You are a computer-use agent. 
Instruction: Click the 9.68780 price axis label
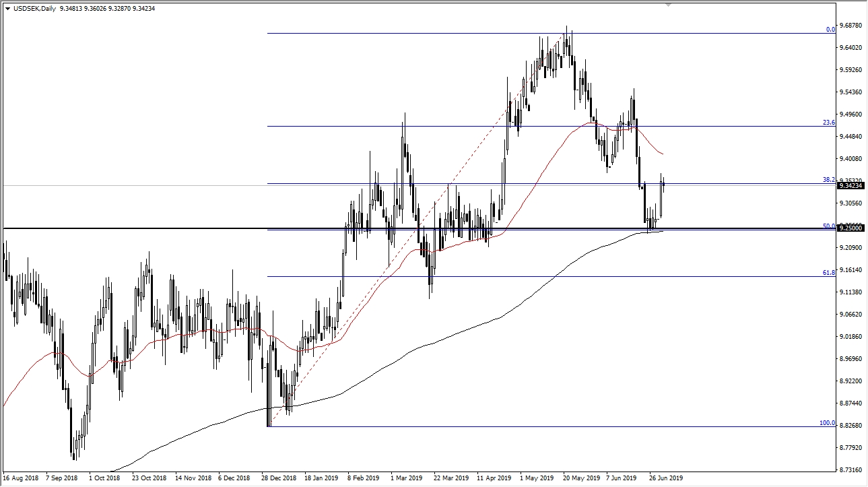851,26
